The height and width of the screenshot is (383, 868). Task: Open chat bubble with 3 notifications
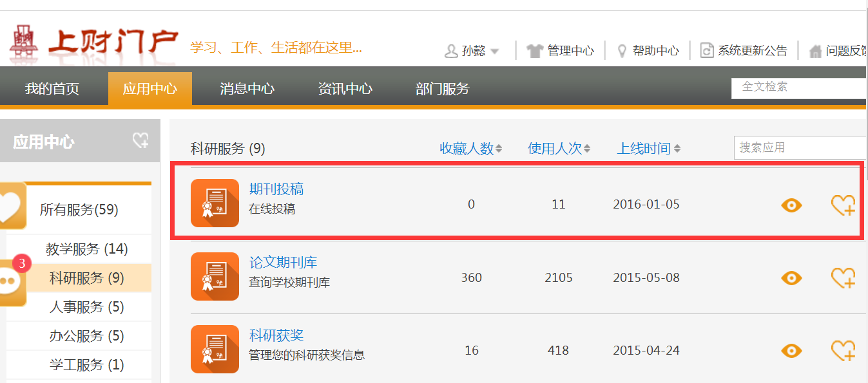pyautogui.click(x=11, y=282)
